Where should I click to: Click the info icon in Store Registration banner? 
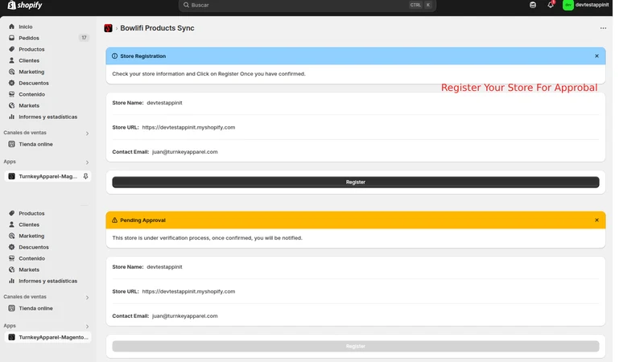pyautogui.click(x=114, y=56)
